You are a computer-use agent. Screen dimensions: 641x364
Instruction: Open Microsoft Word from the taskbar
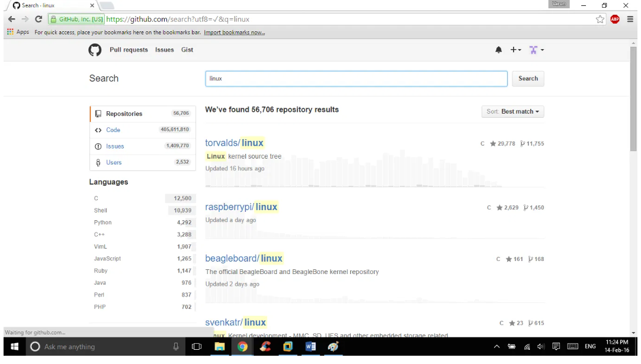click(x=310, y=347)
